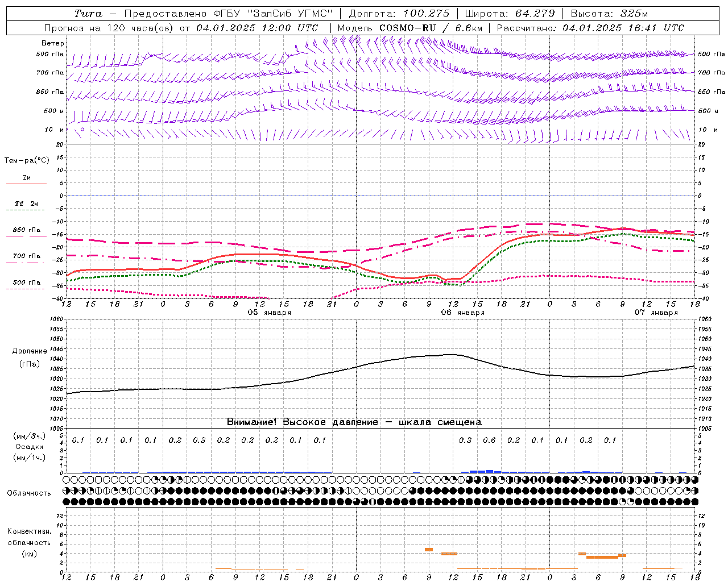Click the "850 гПа" temperature legend entry
The height and width of the screenshot is (582, 728).
click(x=26, y=230)
